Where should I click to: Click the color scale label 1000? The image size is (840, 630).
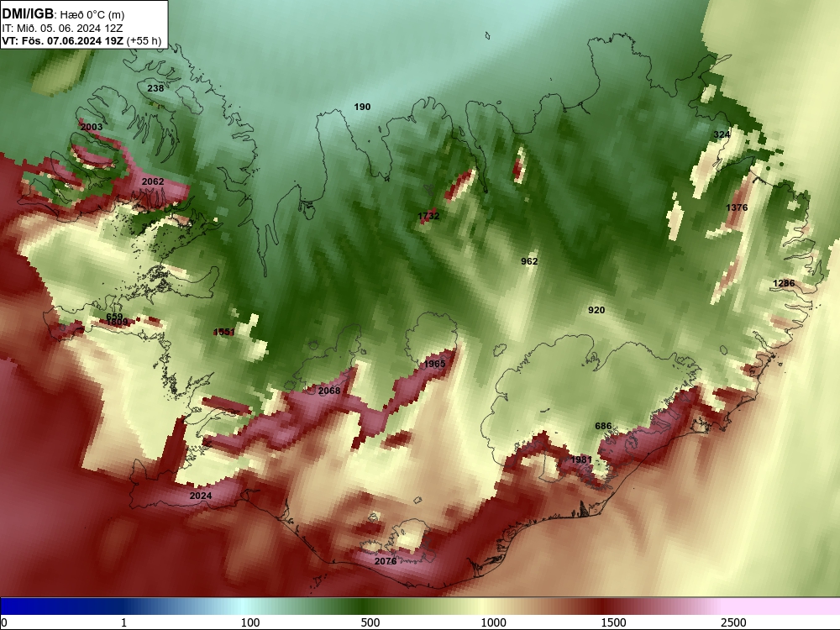pos(493,622)
